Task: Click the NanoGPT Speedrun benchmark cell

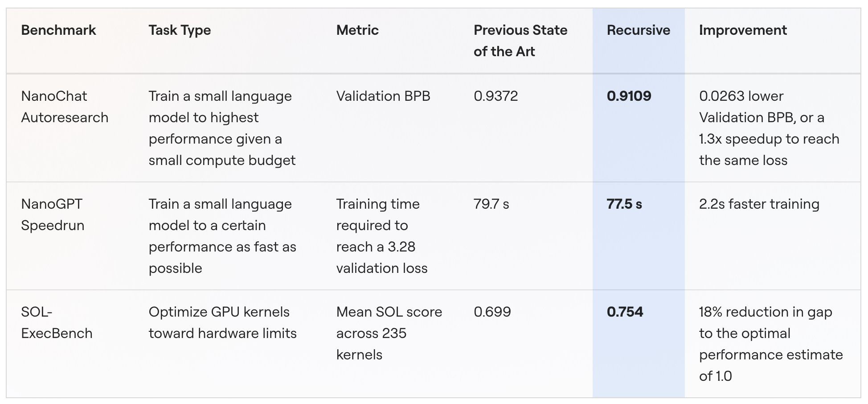Action: click(x=53, y=214)
